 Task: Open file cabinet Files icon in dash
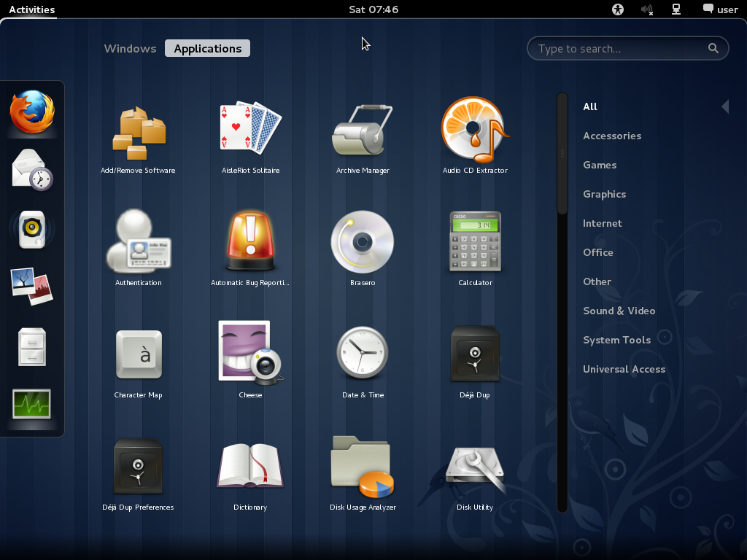(32, 346)
